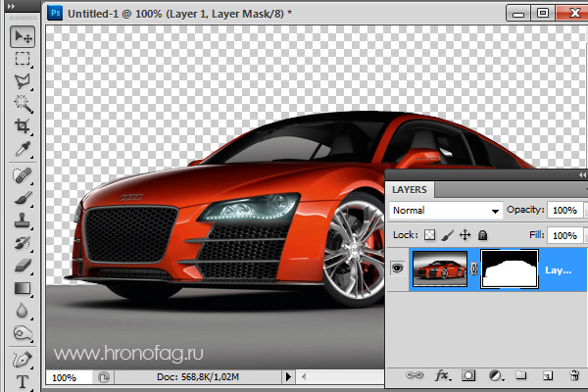
Task: Toggle lock all for the layer
Action: point(482,235)
